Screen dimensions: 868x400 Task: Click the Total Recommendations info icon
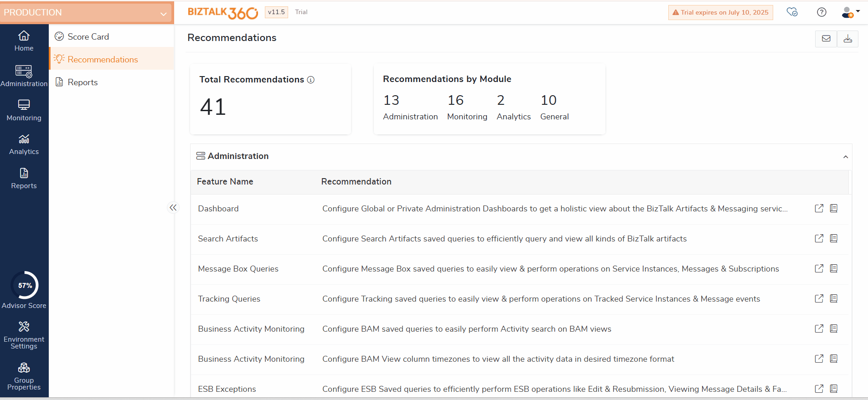(x=311, y=80)
